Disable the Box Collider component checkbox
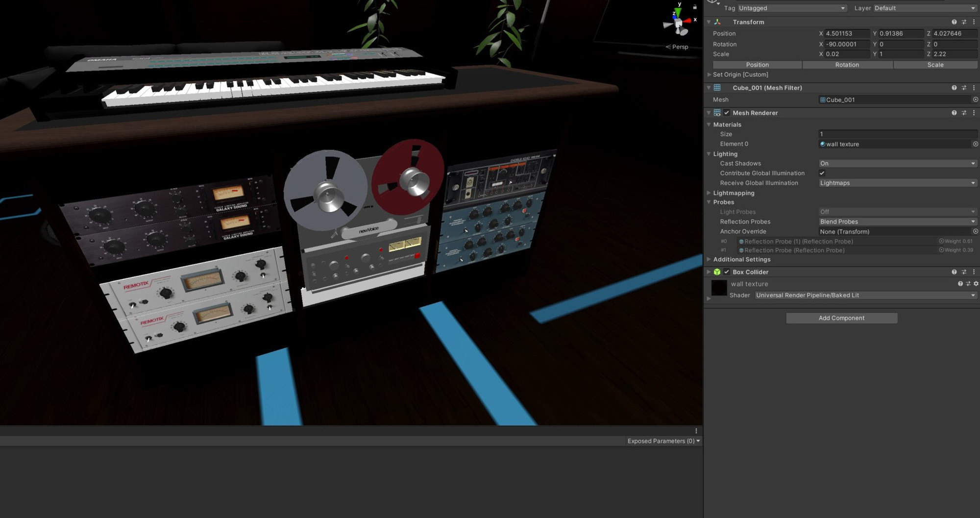The height and width of the screenshot is (518, 980). (x=727, y=272)
